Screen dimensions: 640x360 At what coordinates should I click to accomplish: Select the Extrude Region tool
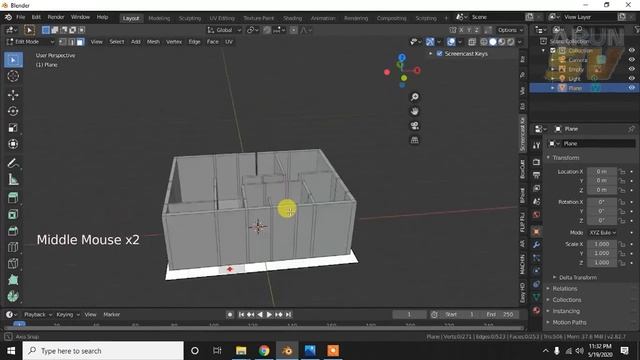coord(13,198)
